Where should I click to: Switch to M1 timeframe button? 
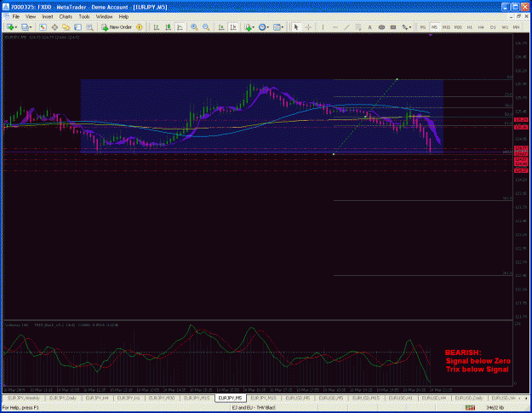coord(423,27)
